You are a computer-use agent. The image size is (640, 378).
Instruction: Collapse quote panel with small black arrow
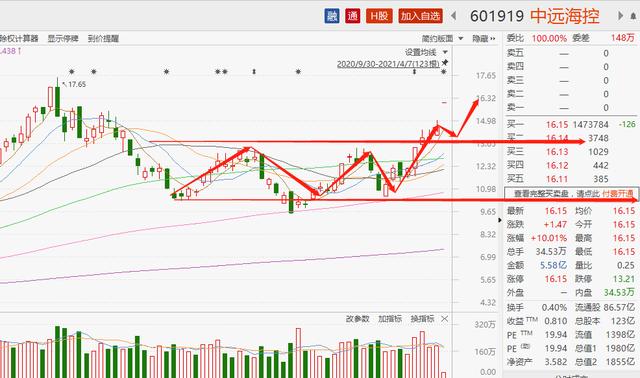[x=500, y=220]
